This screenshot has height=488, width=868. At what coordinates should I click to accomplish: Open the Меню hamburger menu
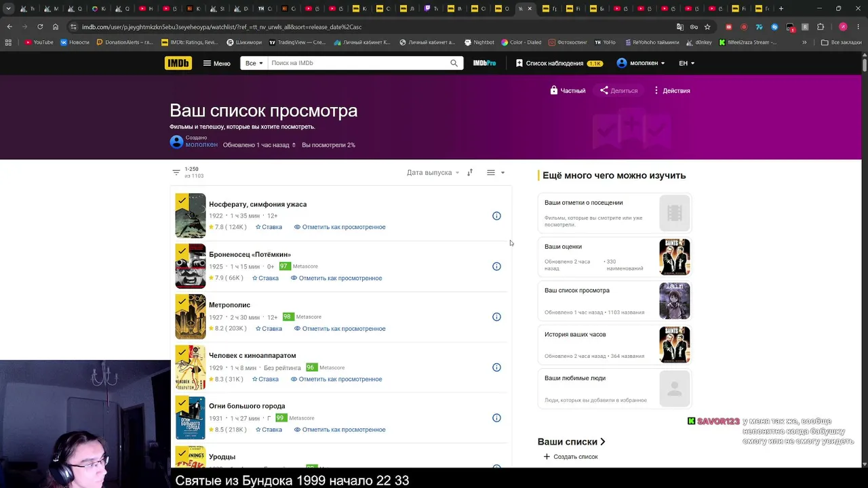point(216,63)
